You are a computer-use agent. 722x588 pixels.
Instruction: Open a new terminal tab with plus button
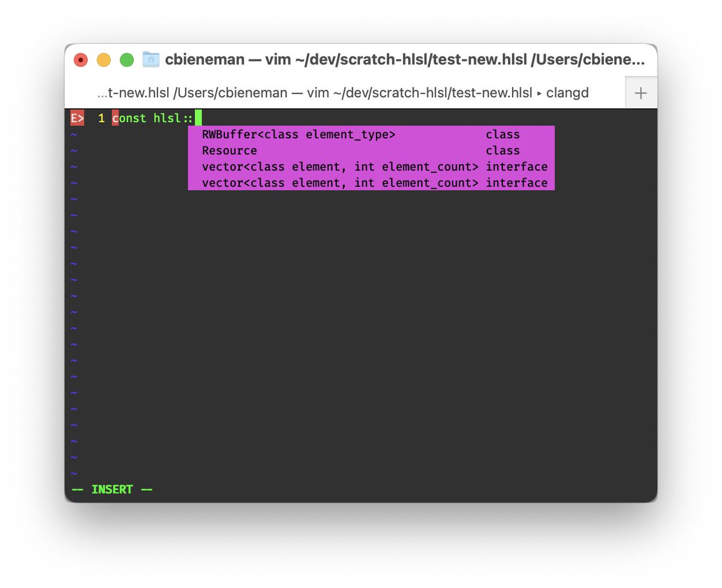(641, 93)
